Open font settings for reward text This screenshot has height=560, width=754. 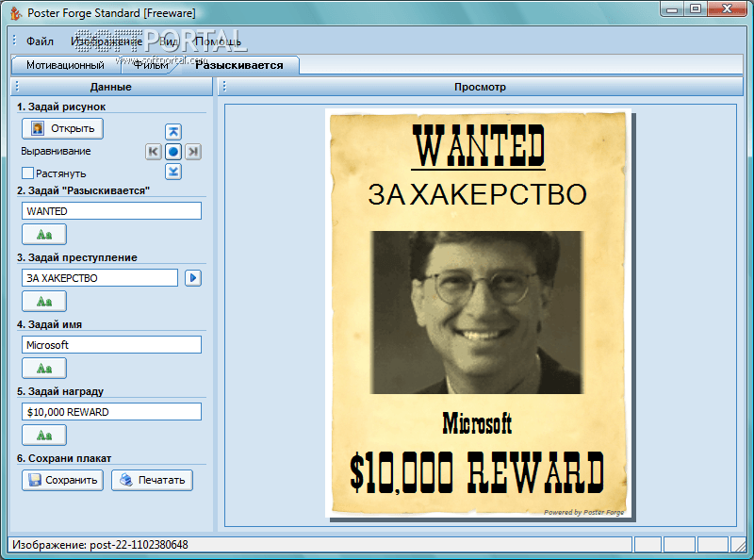(x=44, y=436)
